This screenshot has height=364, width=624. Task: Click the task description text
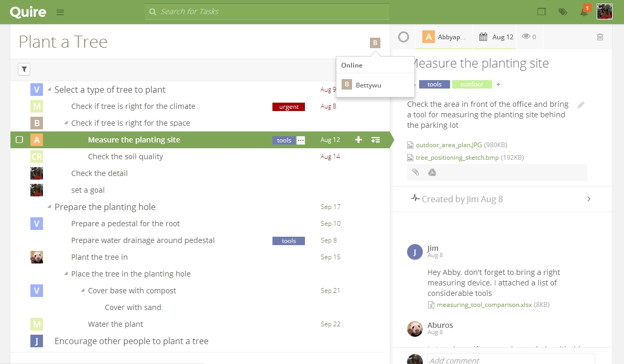point(488,115)
